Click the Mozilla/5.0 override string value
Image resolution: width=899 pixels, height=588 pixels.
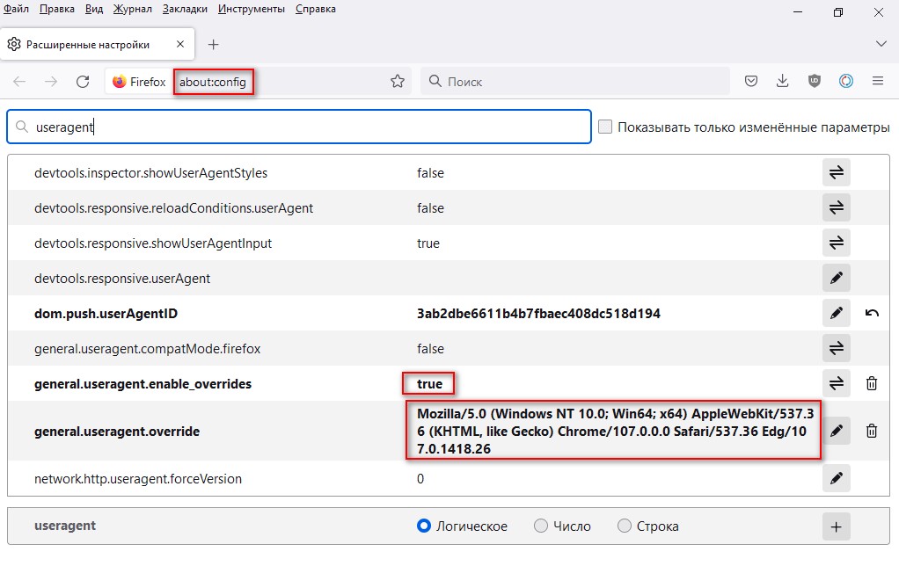tap(615, 431)
